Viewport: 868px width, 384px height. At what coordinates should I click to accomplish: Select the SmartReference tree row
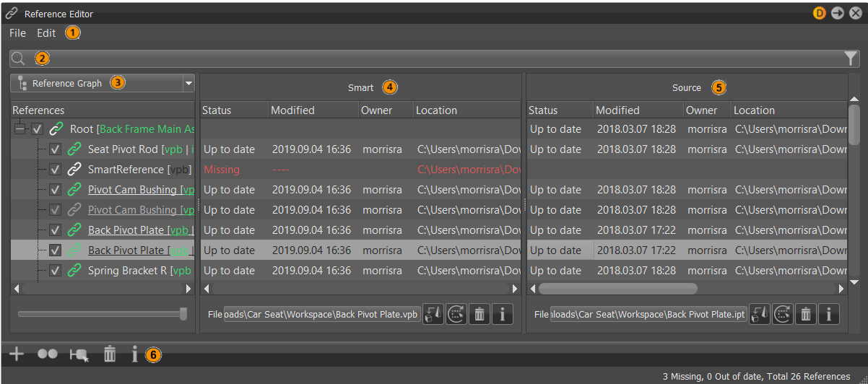[103, 170]
